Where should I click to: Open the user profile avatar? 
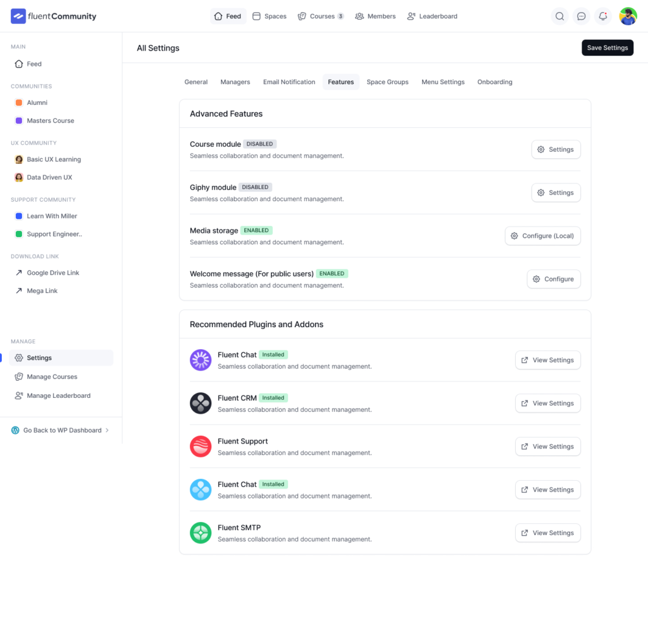point(628,16)
